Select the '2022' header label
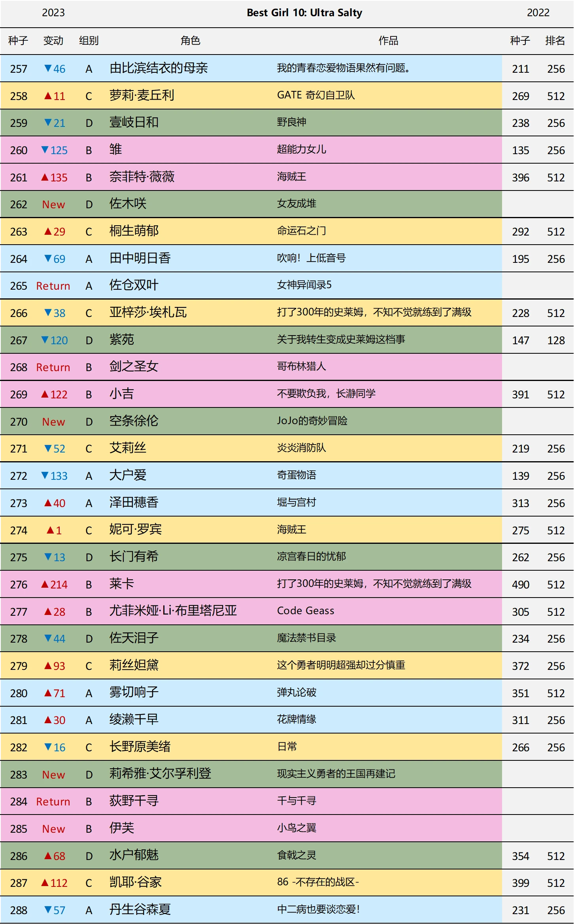574x924 pixels. click(538, 13)
